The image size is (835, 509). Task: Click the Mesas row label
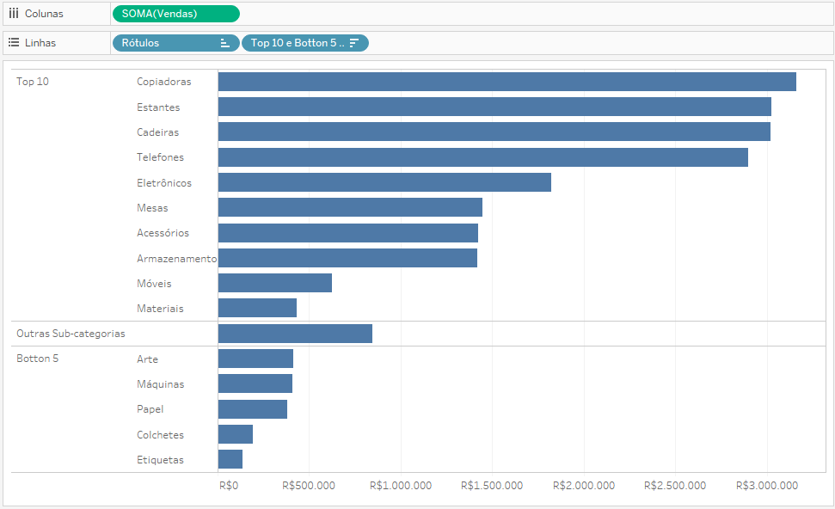152,208
